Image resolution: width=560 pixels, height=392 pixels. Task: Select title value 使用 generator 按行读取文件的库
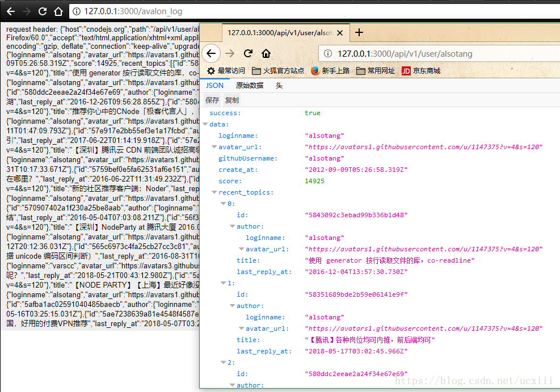click(x=389, y=260)
